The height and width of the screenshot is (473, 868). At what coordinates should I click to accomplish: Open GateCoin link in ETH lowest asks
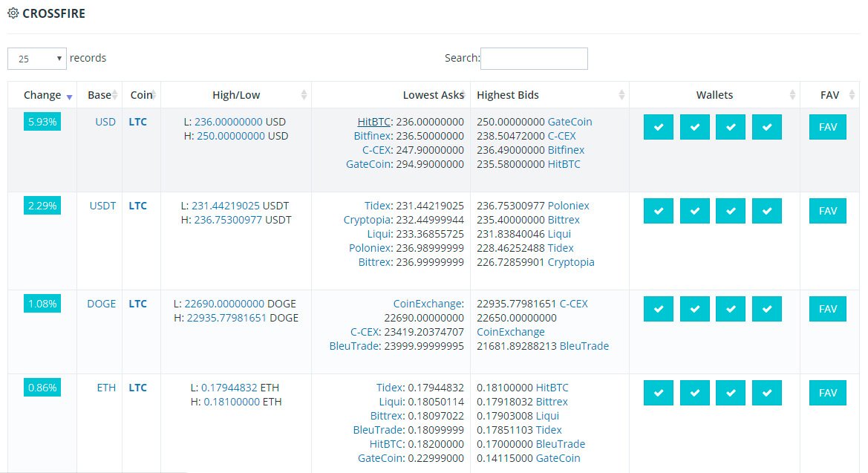(381, 458)
